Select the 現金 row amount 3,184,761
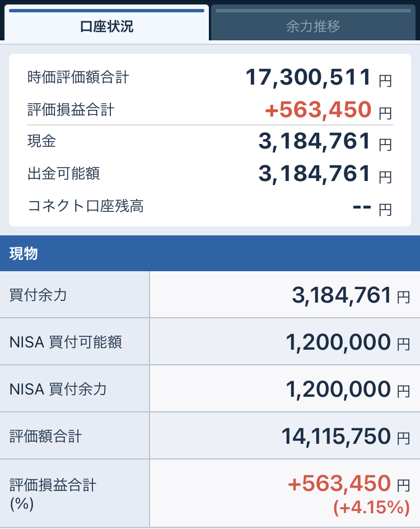420x529 pixels. click(314, 142)
